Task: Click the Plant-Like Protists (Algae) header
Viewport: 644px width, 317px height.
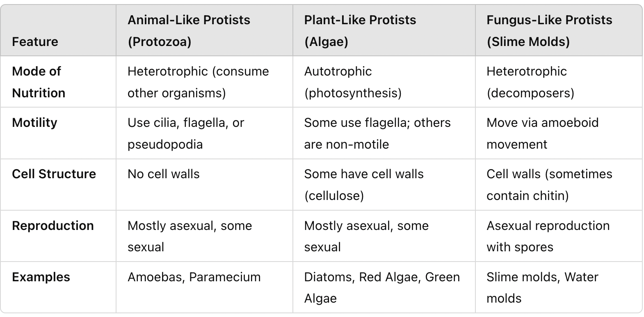Action: coord(360,31)
